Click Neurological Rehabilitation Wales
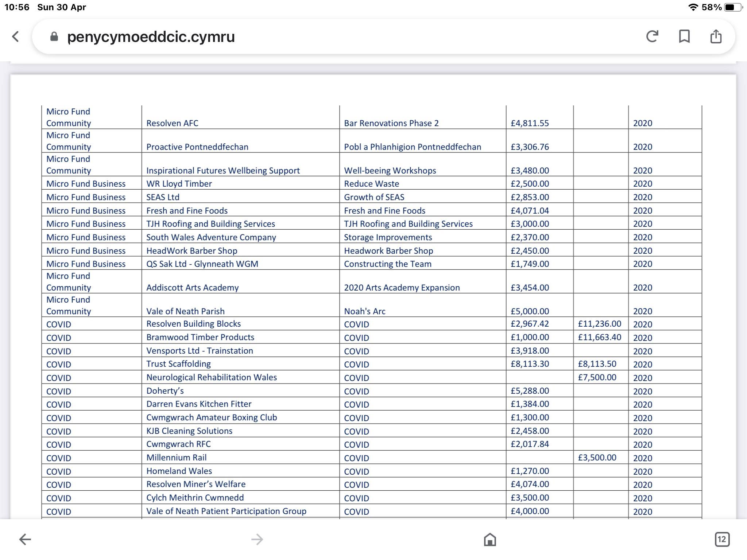747x560 pixels. (x=212, y=377)
